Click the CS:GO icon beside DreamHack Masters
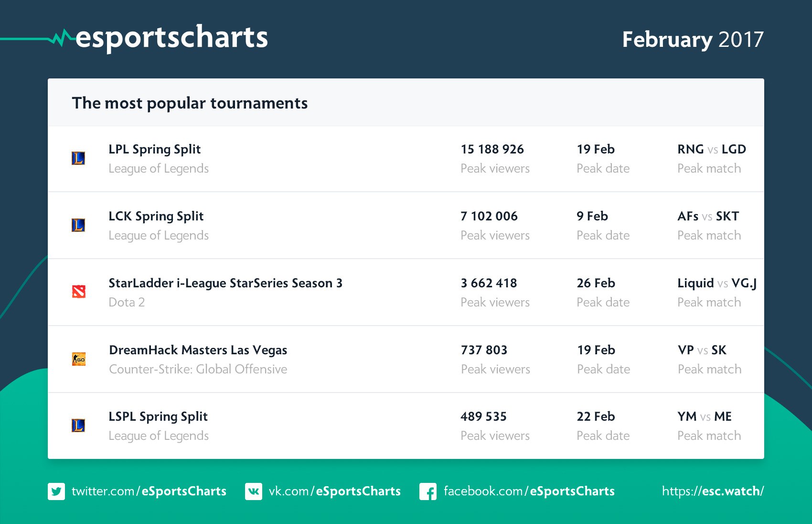The width and height of the screenshot is (812, 524). click(x=79, y=359)
